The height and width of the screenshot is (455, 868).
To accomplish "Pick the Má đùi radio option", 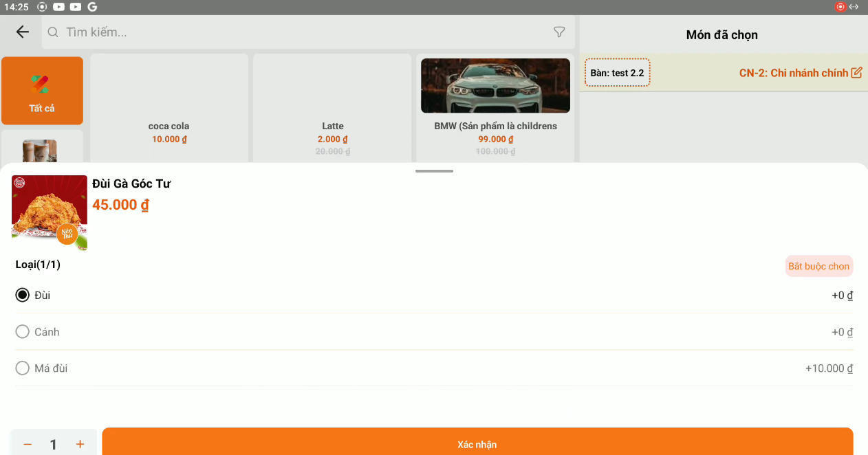I will click(x=23, y=368).
